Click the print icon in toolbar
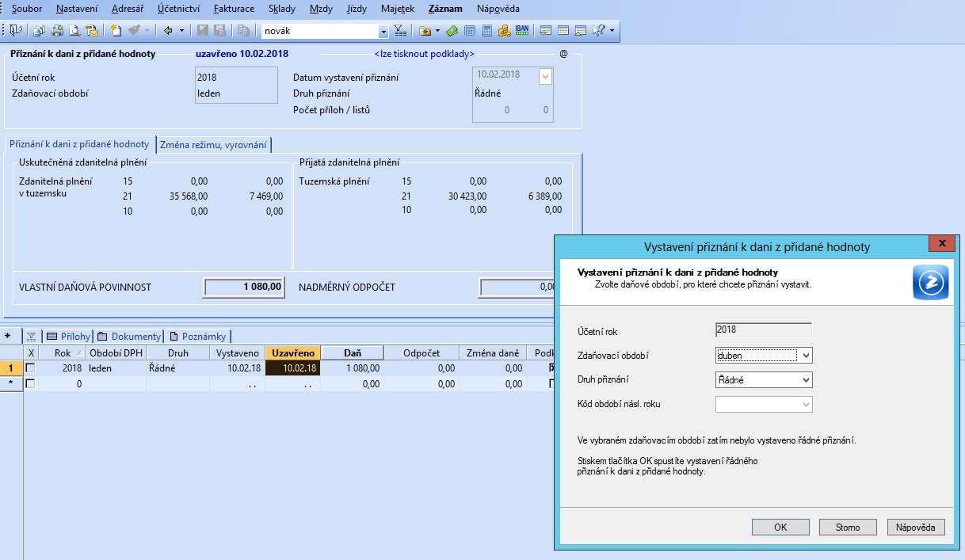 (x=57, y=31)
